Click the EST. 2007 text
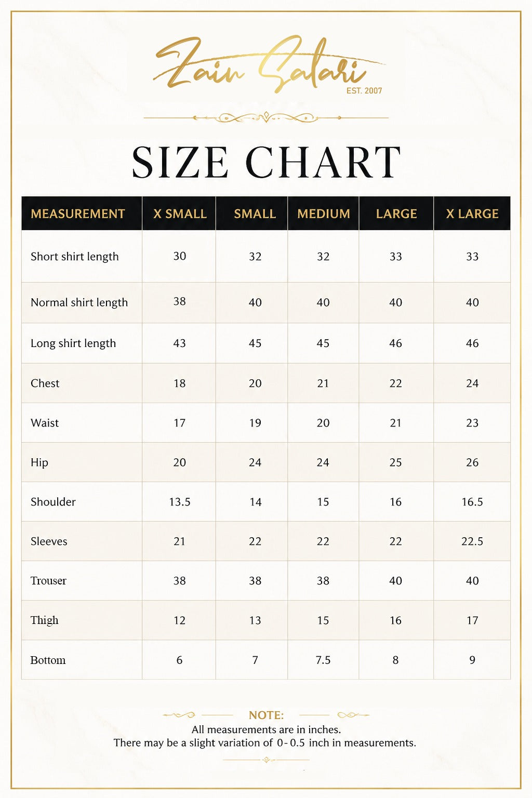This screenshot has width=532, height=798. (364, 91)
